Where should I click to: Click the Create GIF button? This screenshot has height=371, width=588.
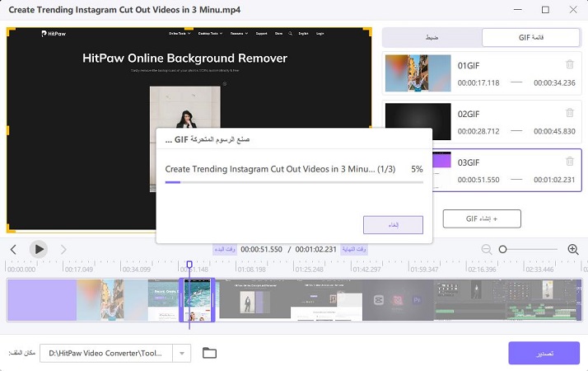482,219
